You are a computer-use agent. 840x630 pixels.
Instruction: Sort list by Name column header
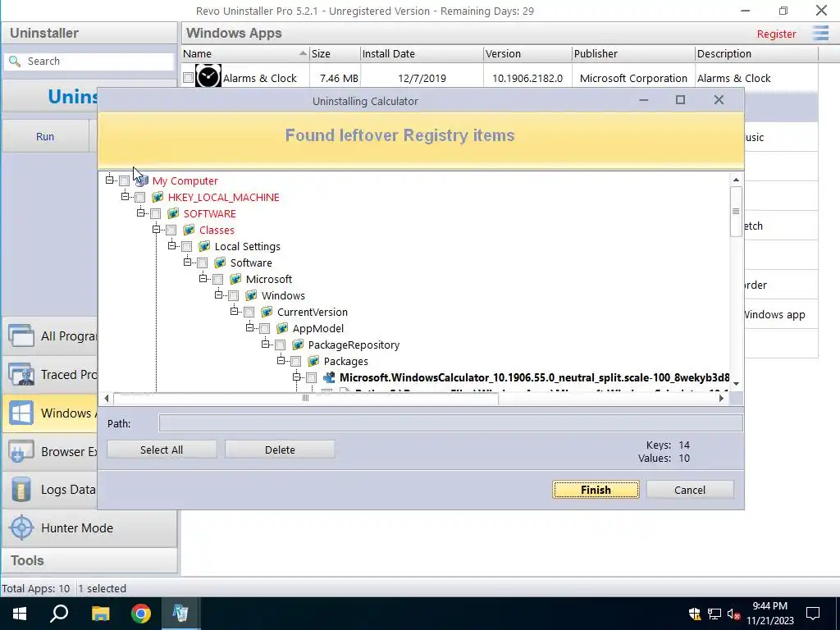(244, 53)
